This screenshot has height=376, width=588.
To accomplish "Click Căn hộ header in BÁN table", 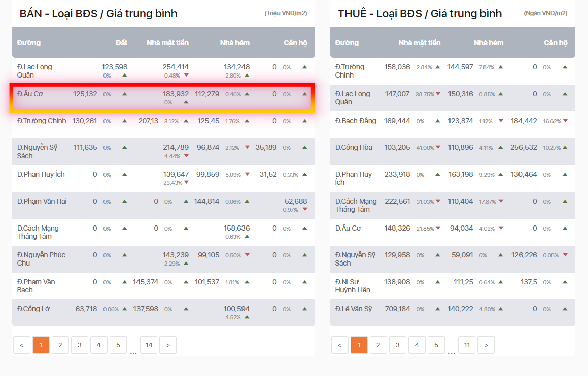I will pos(295,43).
